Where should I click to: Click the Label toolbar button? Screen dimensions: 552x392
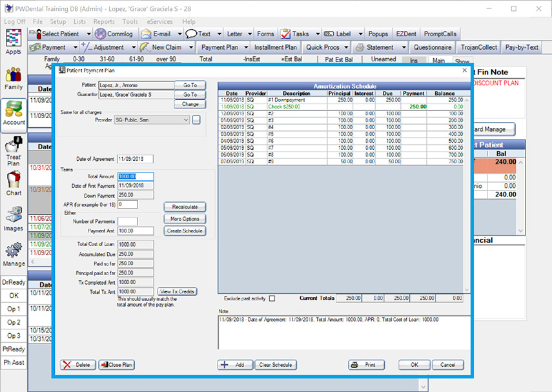point(337,34)
